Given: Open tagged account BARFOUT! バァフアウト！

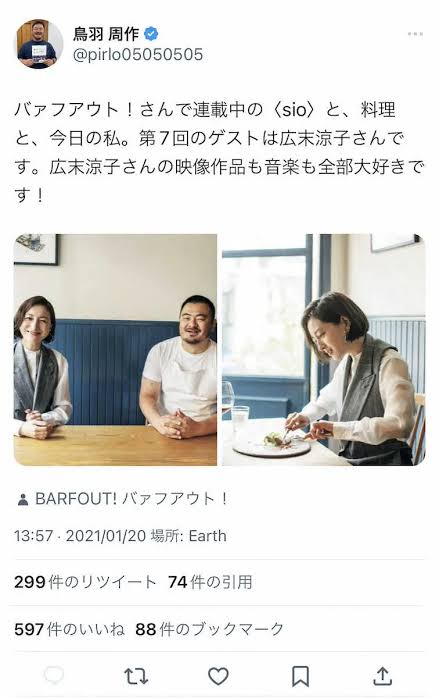Looking at the screenshot, I should (132, 499).
